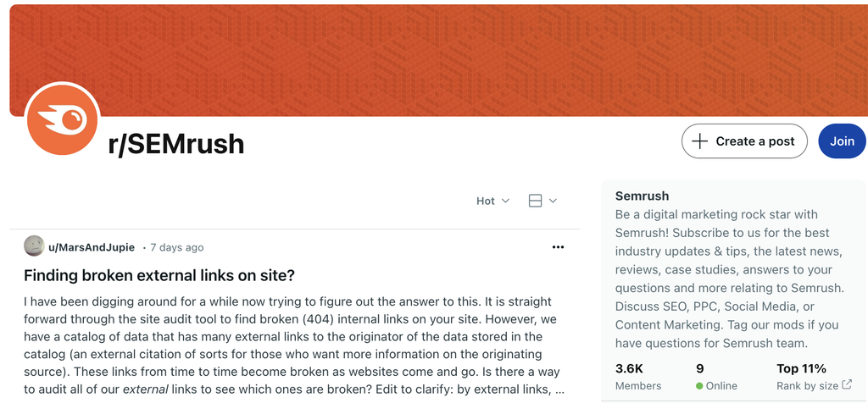
Task: Click the 'Rank by size' link
Action: pos(807,386)
